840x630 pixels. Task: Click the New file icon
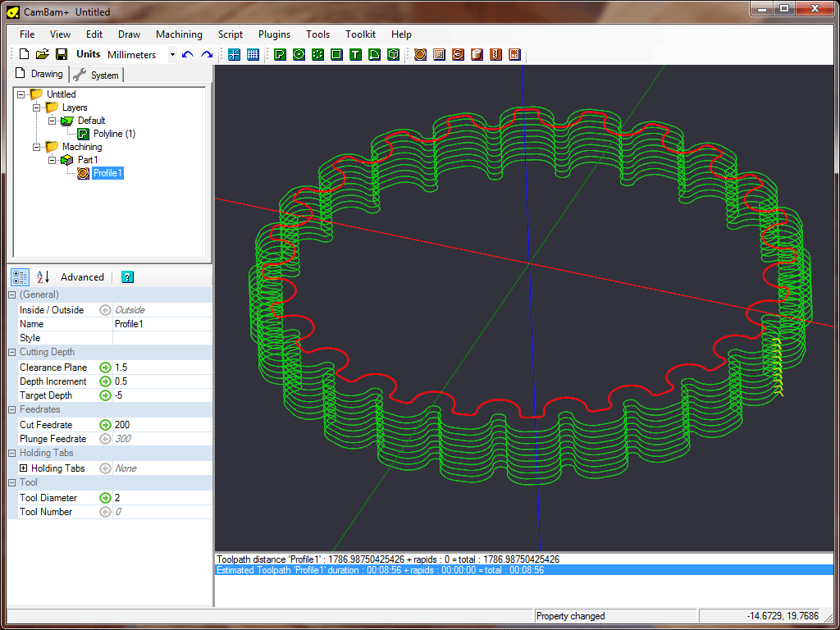pos(24,54)
